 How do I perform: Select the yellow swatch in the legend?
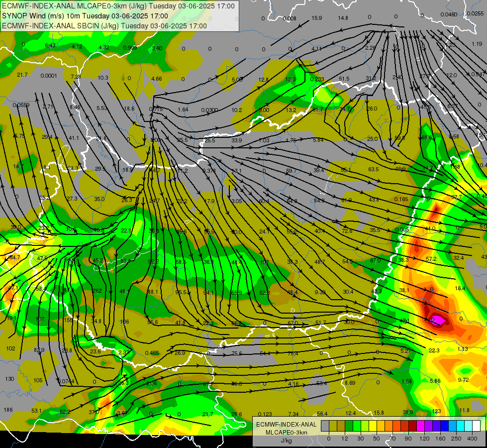373,426
